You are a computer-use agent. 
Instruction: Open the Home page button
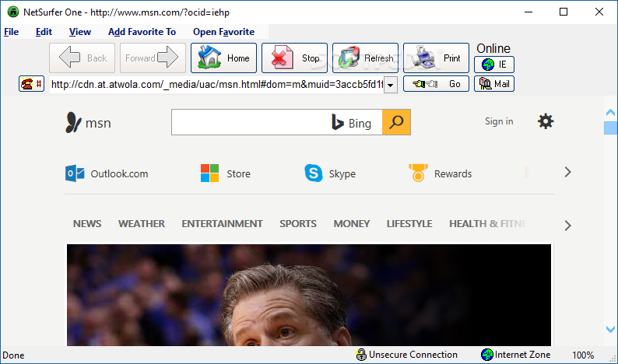223,58
